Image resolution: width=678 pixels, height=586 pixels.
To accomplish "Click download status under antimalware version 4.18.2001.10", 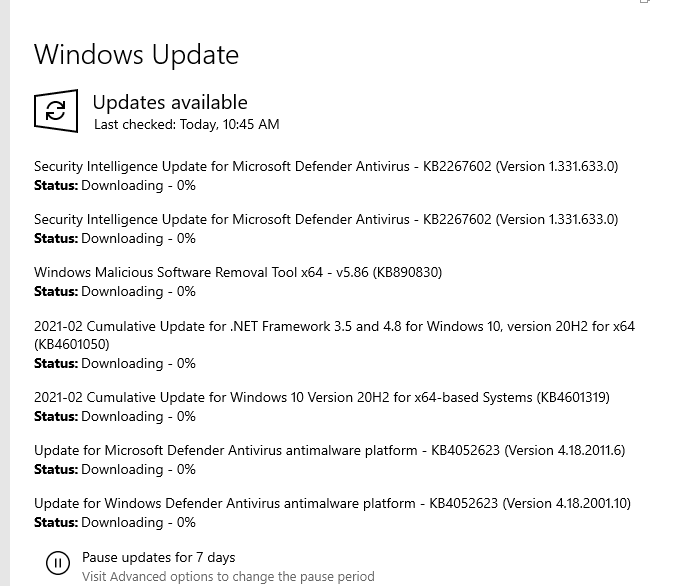I will pos(115,522).
